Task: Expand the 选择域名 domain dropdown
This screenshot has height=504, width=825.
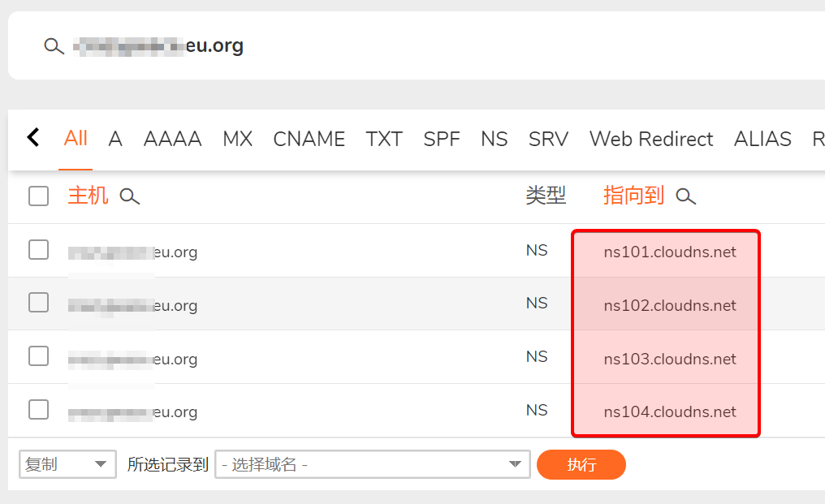Action: pos(372,464)
